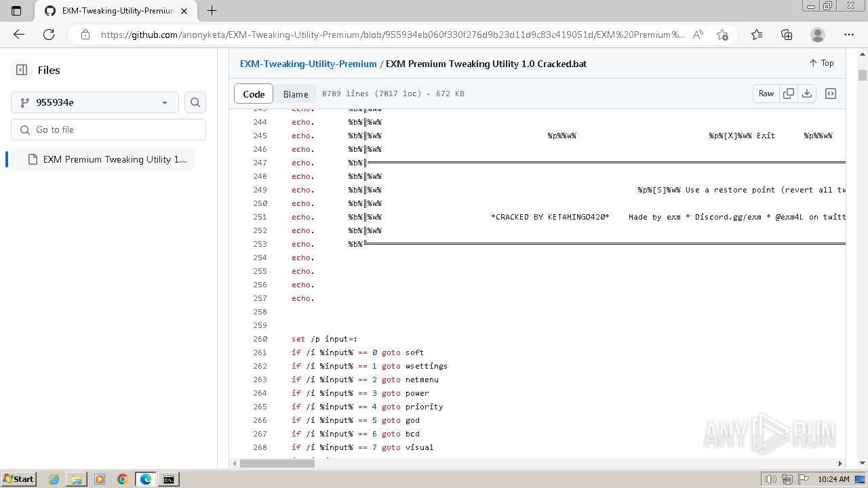Open Action Center flag icon
The width and height of the screenshot is (868, 488).
(802, 479)
